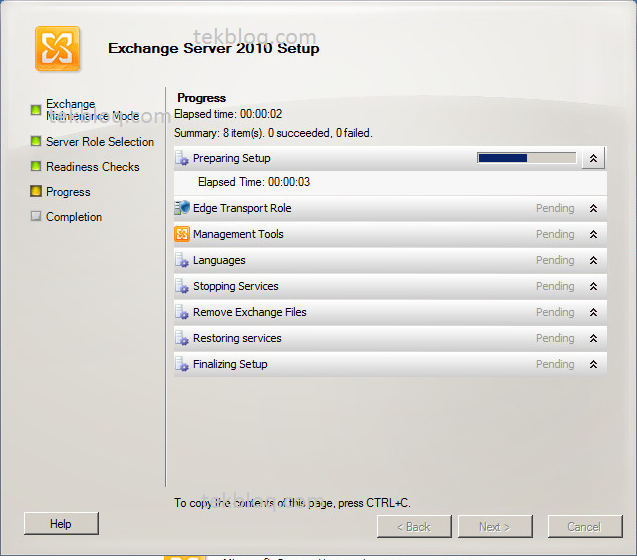Click the Remove Exchange Files row icon

coord(182,312)
